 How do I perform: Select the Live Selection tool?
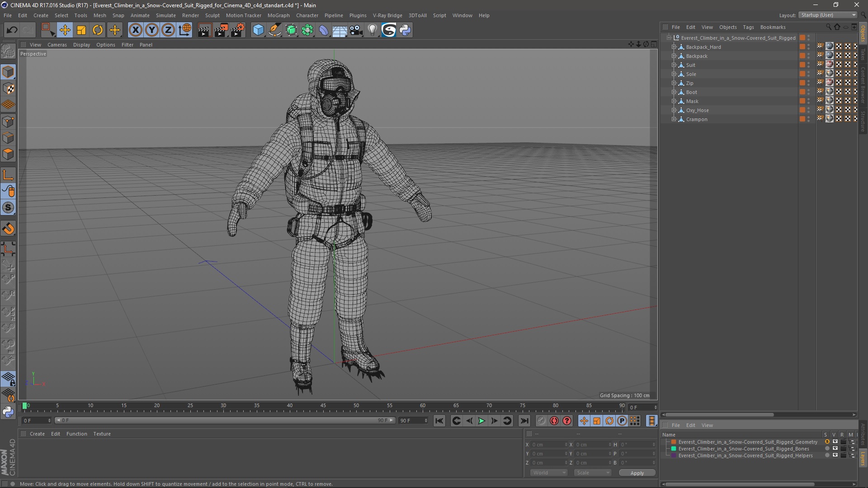click(x=48, y=30)
